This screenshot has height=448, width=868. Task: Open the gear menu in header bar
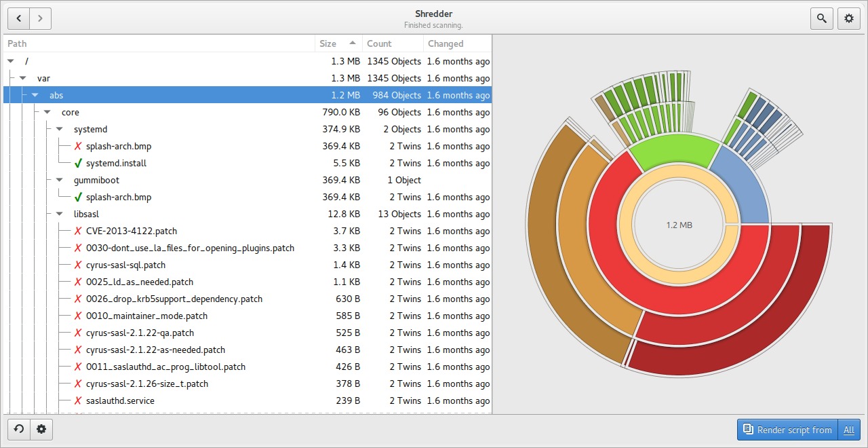[x=848, y=18]
